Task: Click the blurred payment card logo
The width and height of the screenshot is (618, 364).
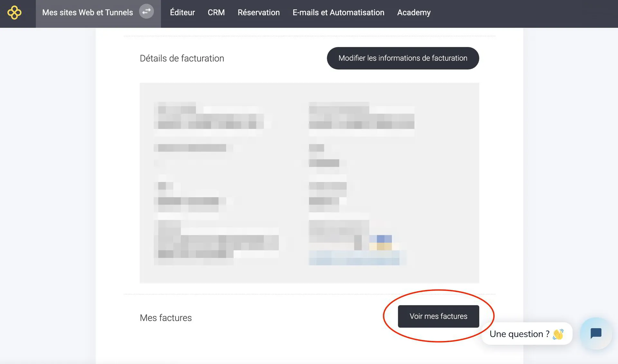Action: pyautogui.click(x=380, y=242)
